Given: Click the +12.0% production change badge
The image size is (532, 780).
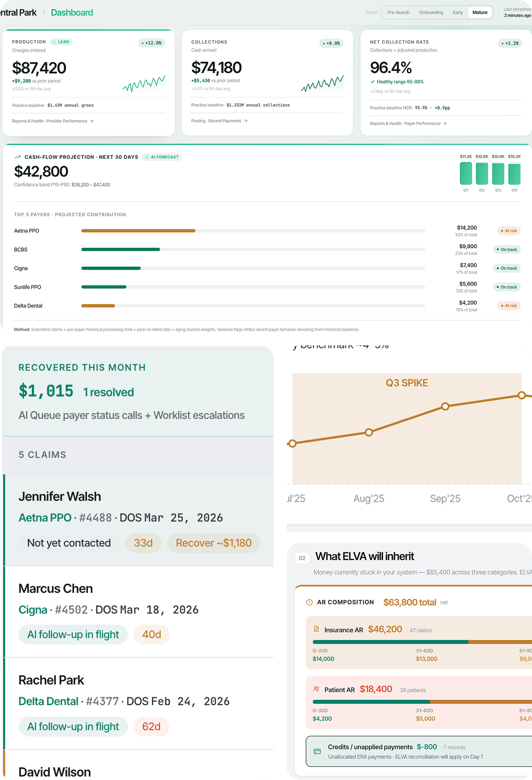Looking at the screenshot, I should 152,43.
